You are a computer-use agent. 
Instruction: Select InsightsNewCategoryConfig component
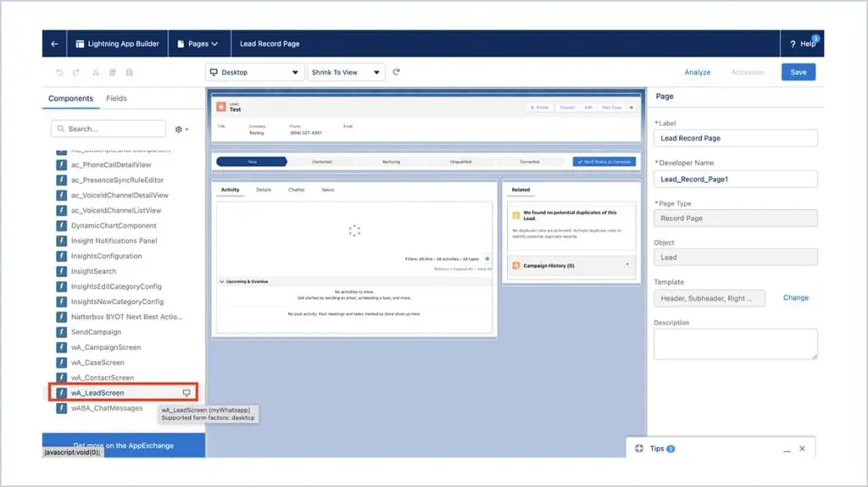click(117, 302)
